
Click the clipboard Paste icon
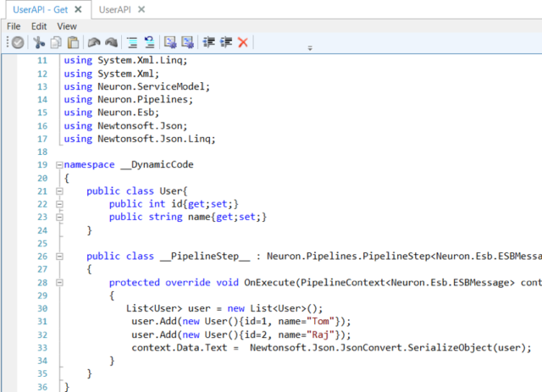pos(73,42)
